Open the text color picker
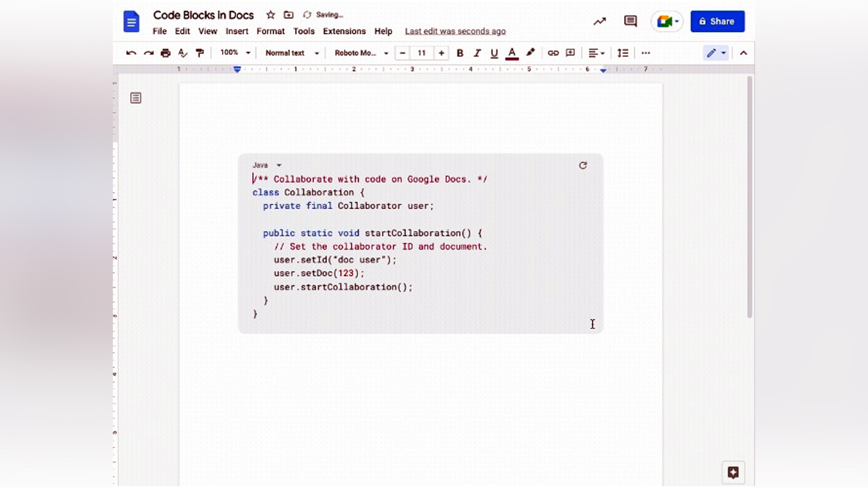This screenshot has width=868, height=488. pos(512,53)
